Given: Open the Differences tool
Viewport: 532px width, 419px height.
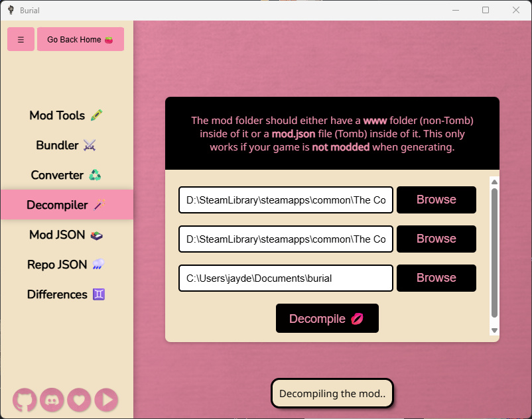Looking at the screenshot, I should (x=66, y=294).
